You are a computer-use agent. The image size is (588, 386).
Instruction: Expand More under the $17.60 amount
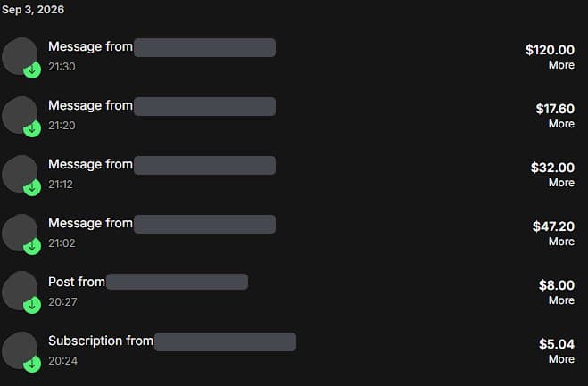[x=561, y=124]
